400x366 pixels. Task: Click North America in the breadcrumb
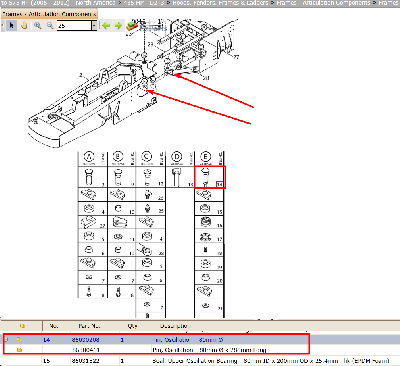pos(95,3)
